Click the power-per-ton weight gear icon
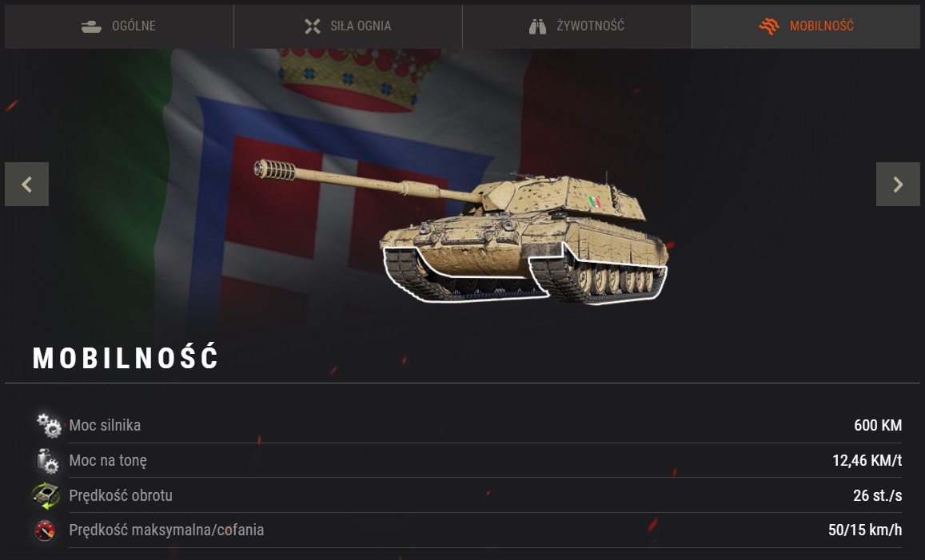This screenshot has height=560, width=925. (x=48, y=460)
